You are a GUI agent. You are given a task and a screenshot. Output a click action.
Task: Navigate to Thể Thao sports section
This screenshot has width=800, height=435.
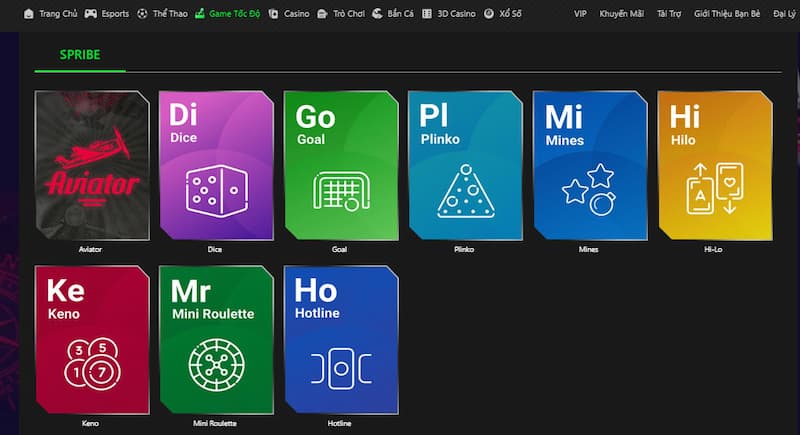pos(162,15)
